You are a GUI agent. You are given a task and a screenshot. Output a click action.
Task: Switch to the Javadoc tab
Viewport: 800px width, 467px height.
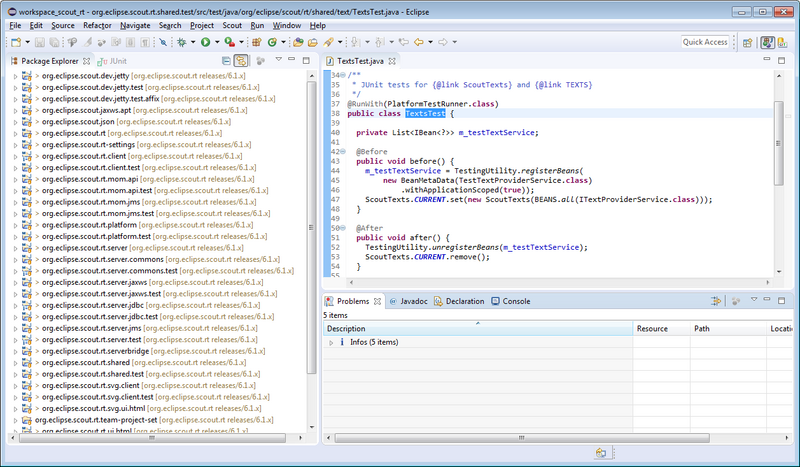[x=409, y=301]
